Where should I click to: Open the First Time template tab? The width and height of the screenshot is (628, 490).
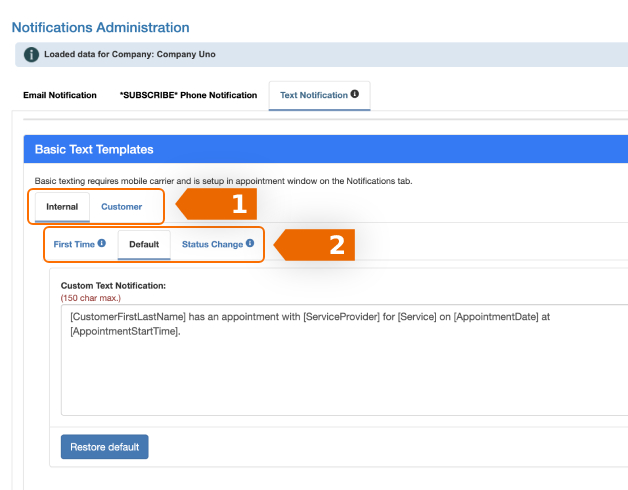74,244
